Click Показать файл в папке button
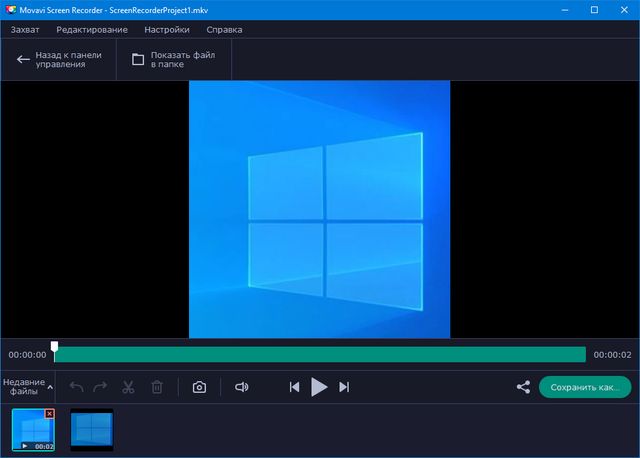The image size is (640, 458). (x=174, y=59)
